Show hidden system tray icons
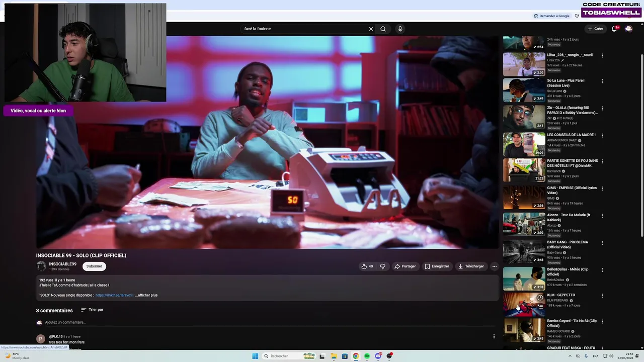644x362 pixels. pos(570,356)
